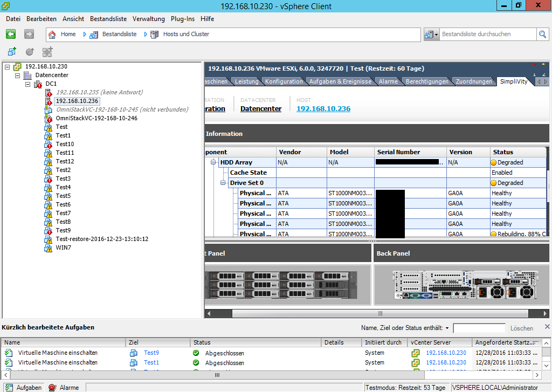Screen dimensions: 552x392
Task: Close the recent tasks panel
Action: 548,327
